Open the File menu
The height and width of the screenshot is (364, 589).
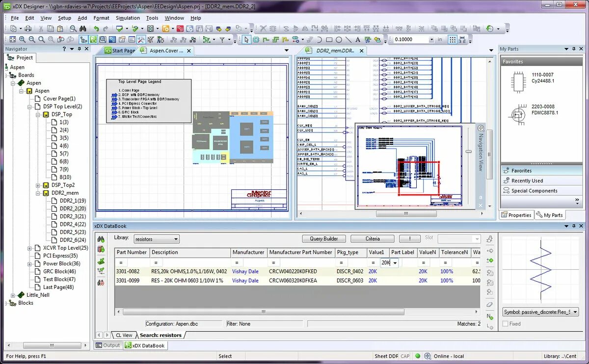point(15,18)
